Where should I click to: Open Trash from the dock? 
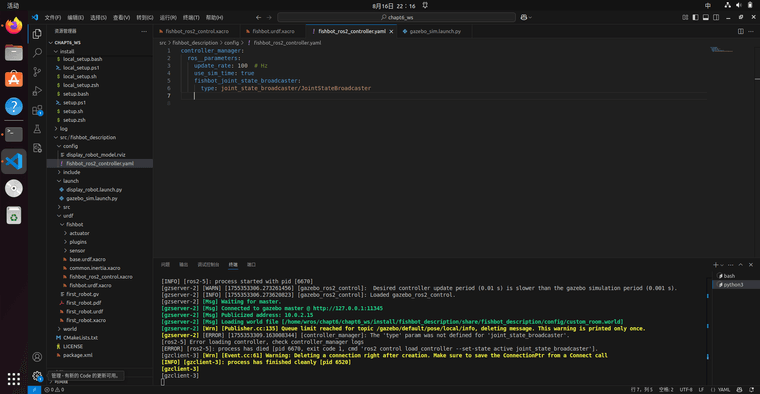14,216
